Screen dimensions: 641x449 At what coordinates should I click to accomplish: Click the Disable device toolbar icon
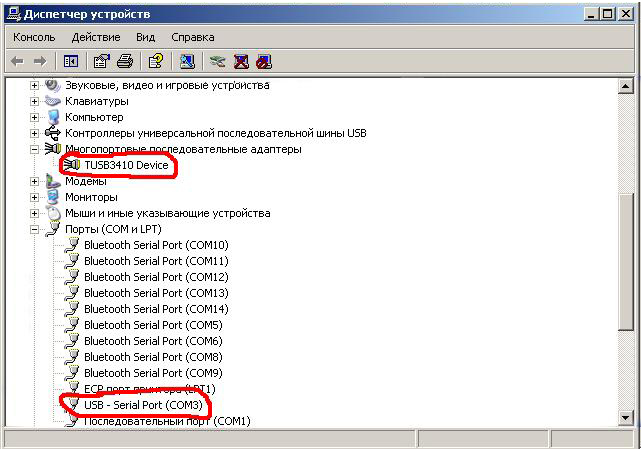264,62
